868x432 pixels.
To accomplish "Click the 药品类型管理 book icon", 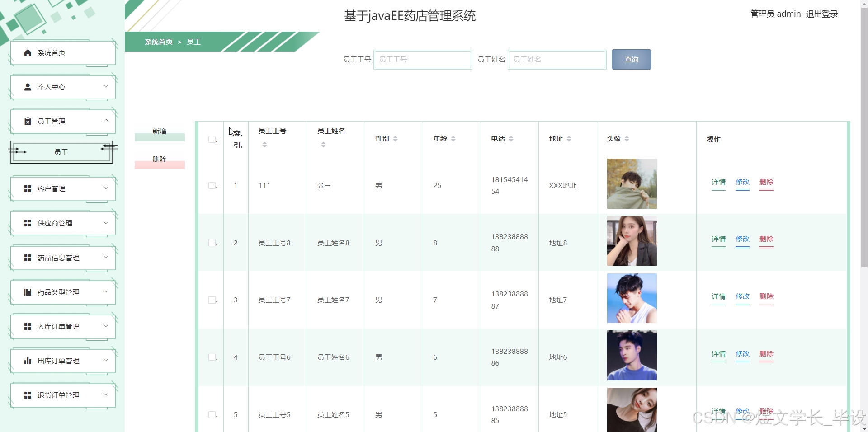I will [27, 291].
